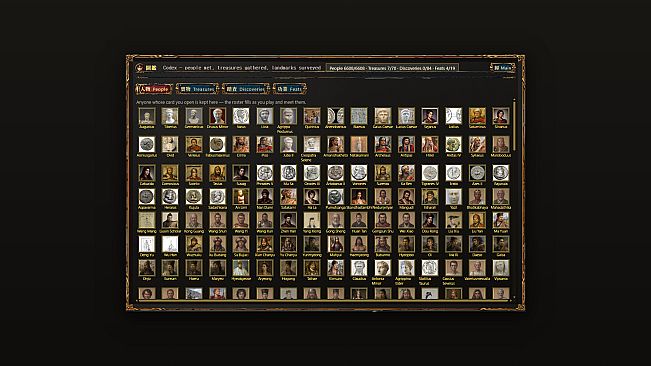Open the Claudius portrait card

point(359,268)
